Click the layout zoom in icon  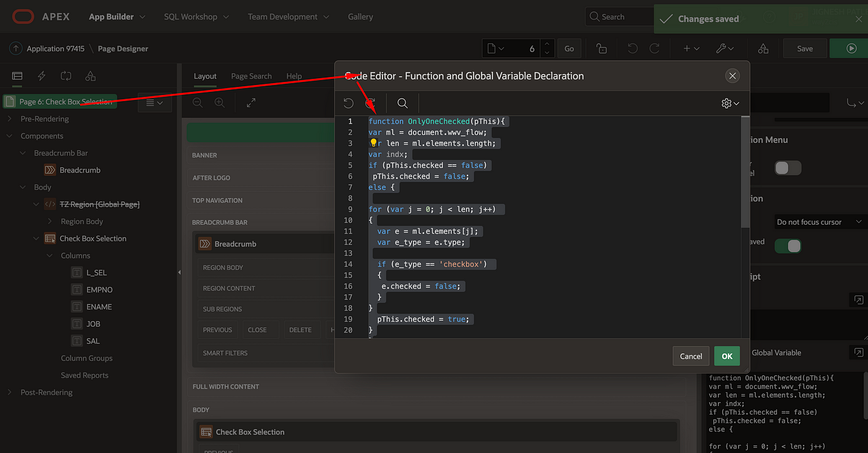click(x=219, y=102)
